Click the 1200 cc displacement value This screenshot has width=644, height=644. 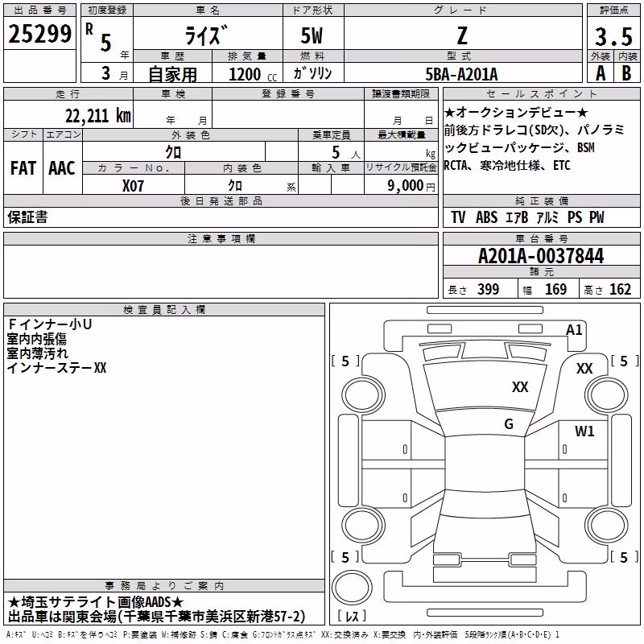[x=253, y=74]
